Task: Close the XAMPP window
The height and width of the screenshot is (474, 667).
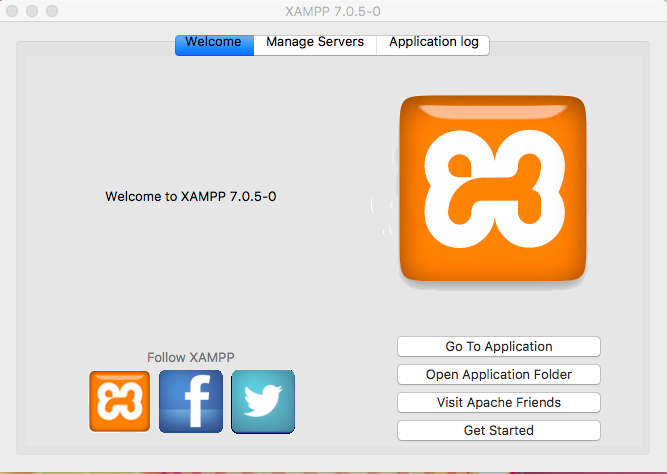Action: click(12, 11)
